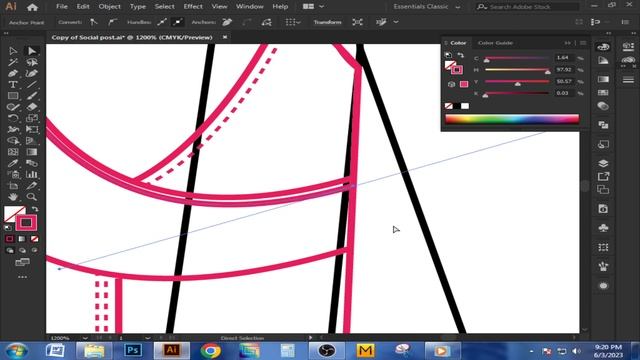Viewport: 640px width, 360px height.
Task: Set paint mode to Gradient
Action: 22,239
